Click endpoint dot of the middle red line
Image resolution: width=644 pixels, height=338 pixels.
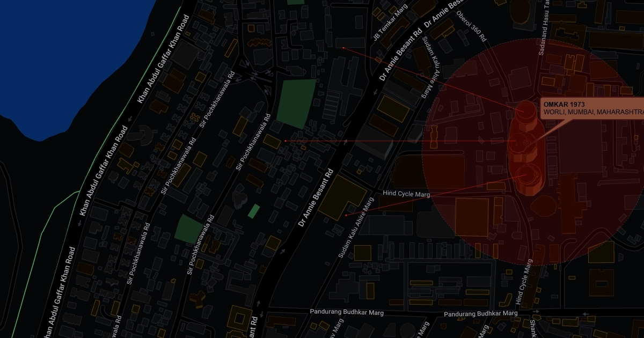pyautogui.click(x=285, y=141)
